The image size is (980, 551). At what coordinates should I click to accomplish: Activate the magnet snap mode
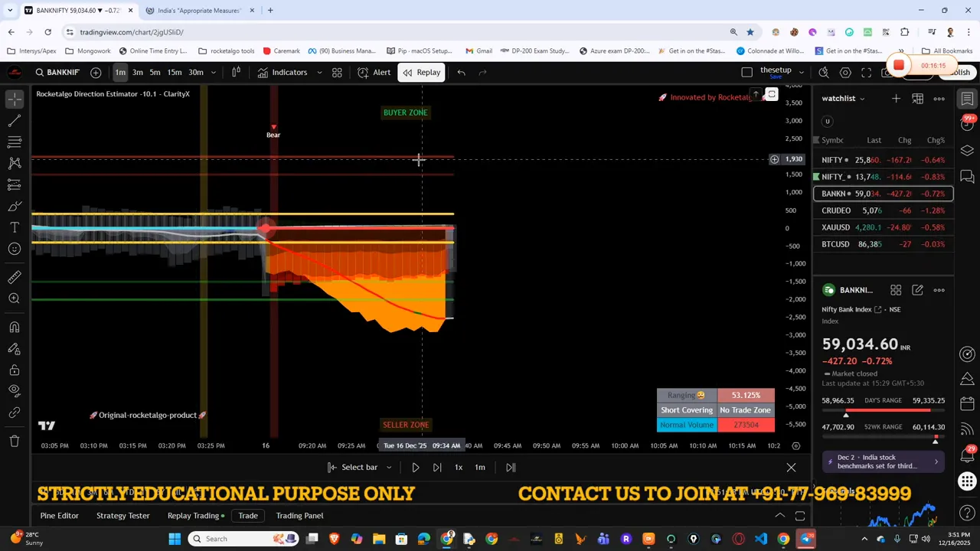(14, 327)
